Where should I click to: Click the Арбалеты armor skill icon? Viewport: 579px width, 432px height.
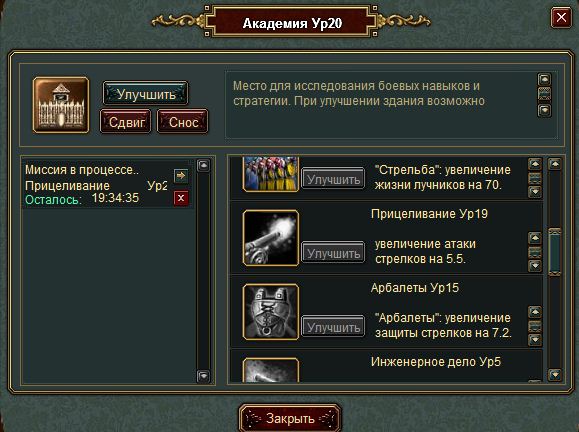click(x=271, y=312)
